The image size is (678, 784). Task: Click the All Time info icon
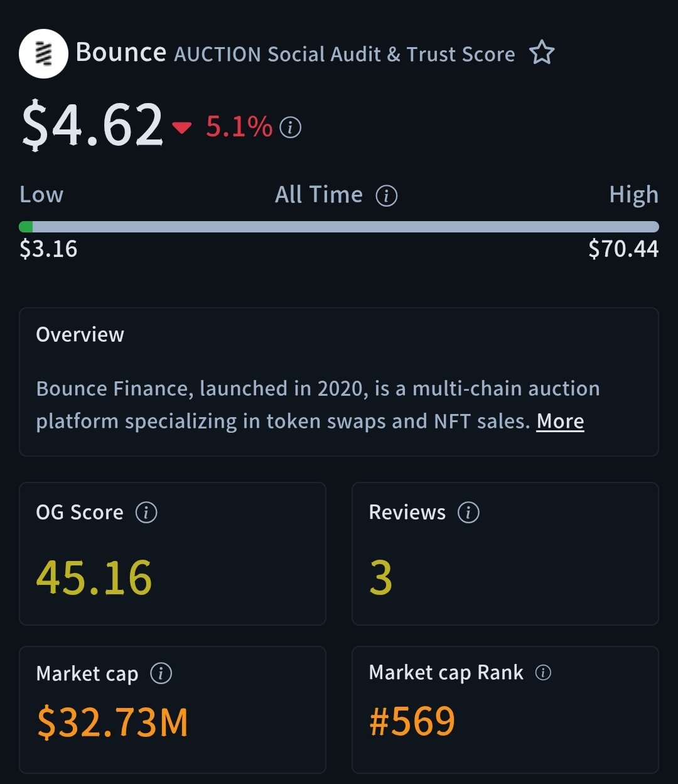click(x=386, y=196)
